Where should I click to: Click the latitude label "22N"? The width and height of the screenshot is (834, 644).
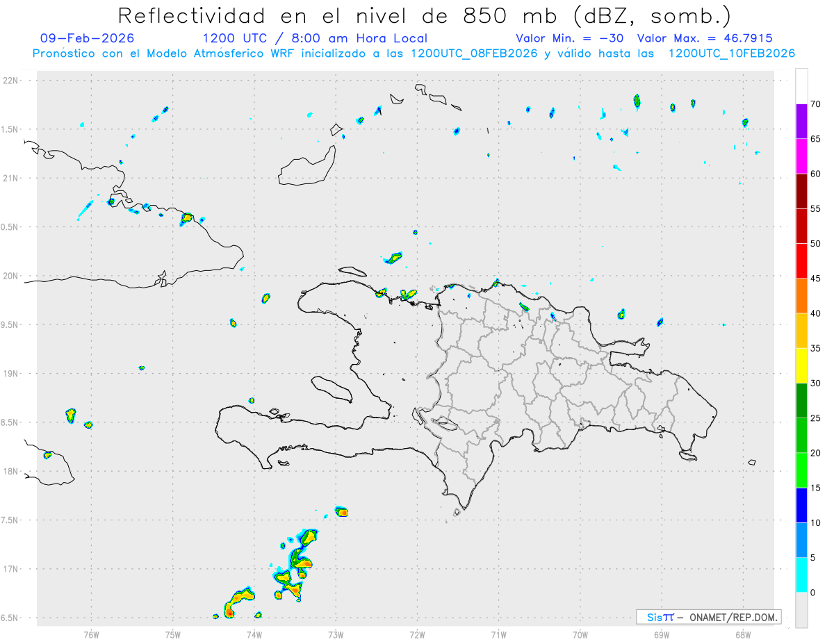point(12,81)
